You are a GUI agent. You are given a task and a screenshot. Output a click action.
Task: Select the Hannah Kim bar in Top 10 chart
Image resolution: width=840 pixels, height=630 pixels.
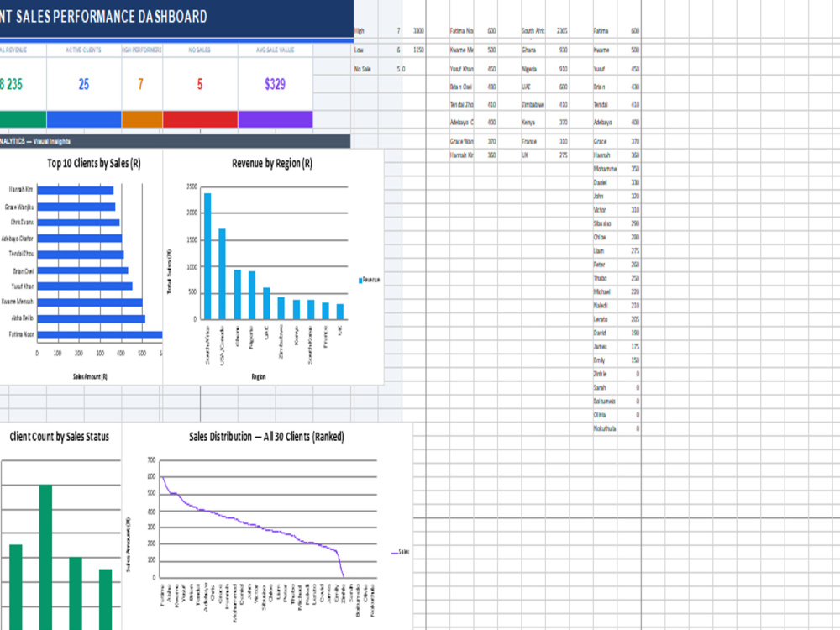point(76,190)
